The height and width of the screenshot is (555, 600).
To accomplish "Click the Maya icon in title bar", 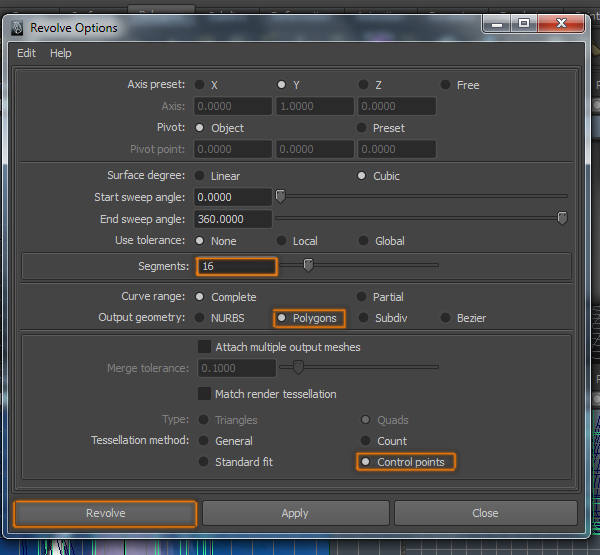I will click(x=17, y=28).
